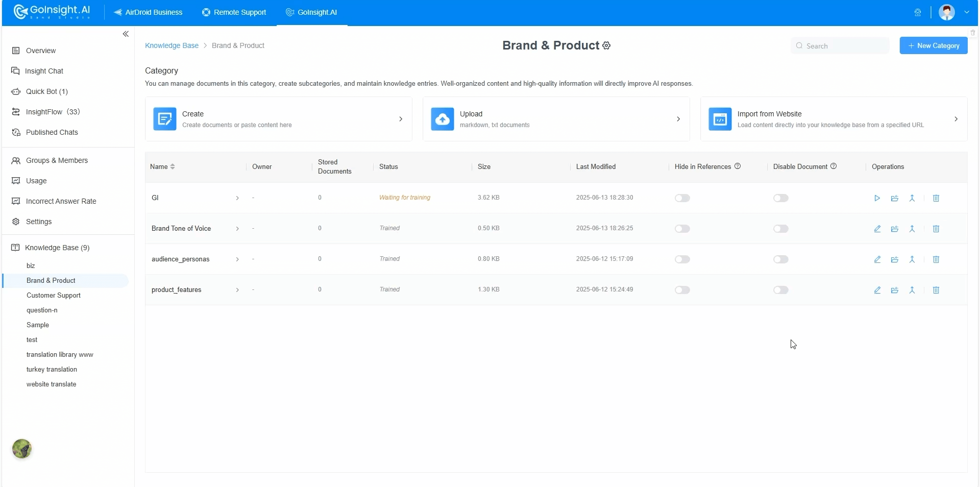
Task: Click merge icon for Brand Tone of Voice
Action: [x=912, y=229]
